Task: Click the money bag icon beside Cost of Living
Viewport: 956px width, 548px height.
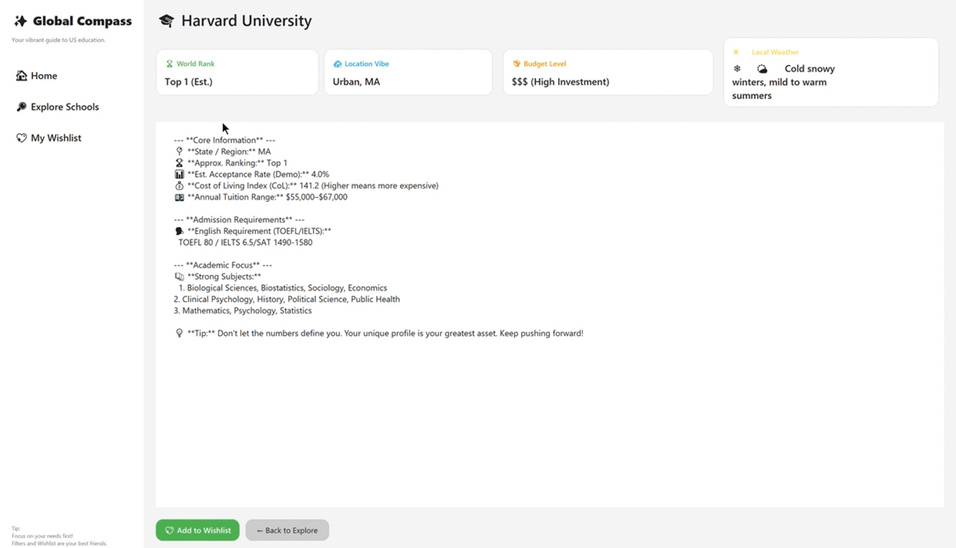Action: [x=179, y=185]
